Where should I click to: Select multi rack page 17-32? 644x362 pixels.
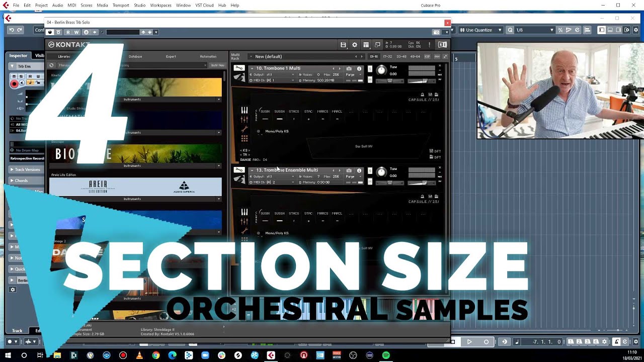click(387, 57)
